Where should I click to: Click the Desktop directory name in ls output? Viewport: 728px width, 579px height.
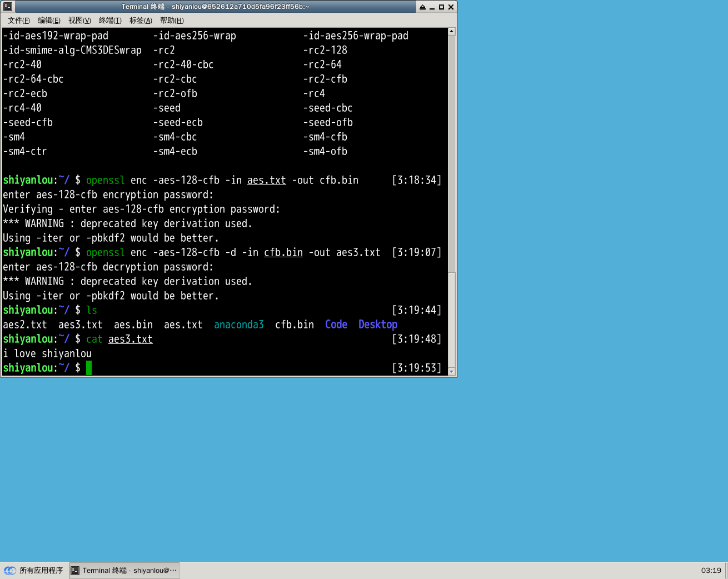click(377, 325)
